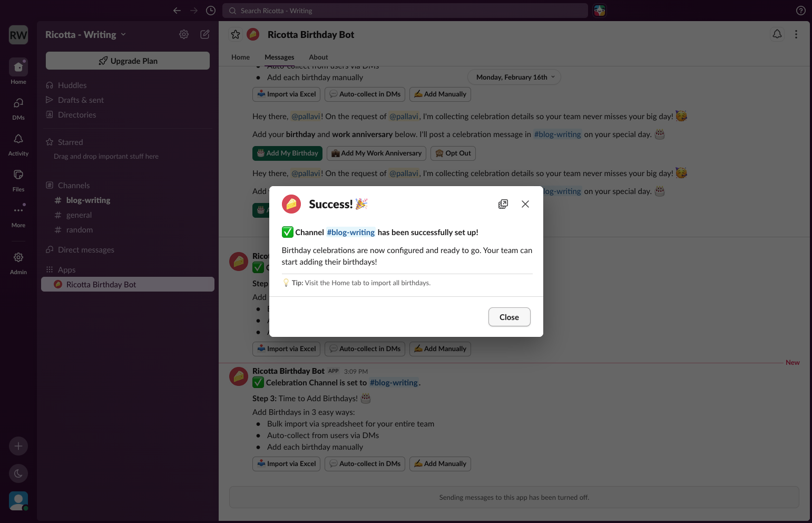Toggle dark mode moon icon

click(x=18, y=473)
